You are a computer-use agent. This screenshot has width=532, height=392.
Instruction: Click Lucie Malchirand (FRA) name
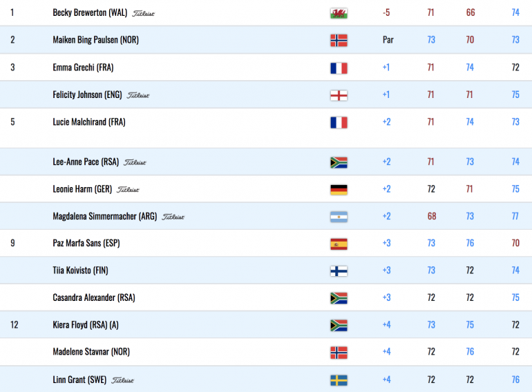(89, 122)
